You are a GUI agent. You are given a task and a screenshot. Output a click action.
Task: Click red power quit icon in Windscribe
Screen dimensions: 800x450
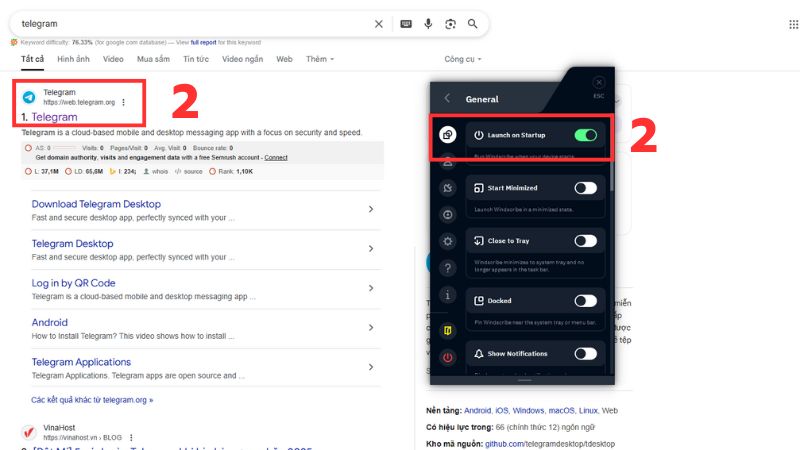coord(447,358)
